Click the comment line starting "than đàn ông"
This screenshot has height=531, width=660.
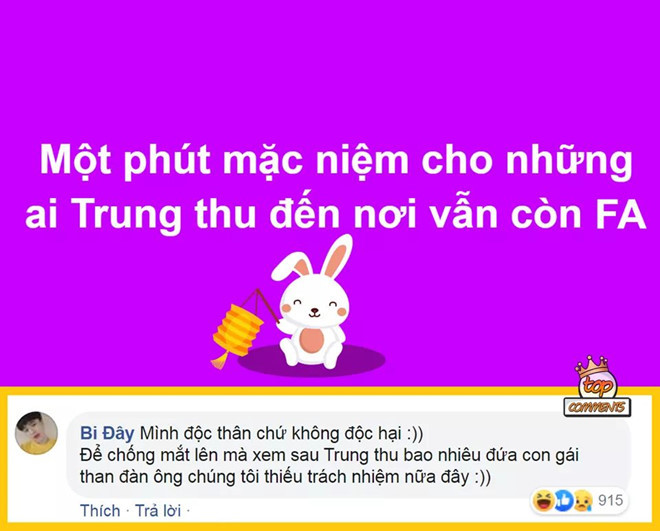pos(285,477)
